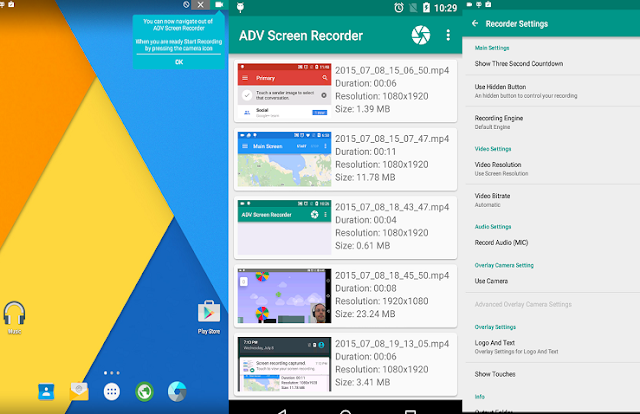640x414 pixels.
Task: Open Logo And Text overlay settings
Action: point(553,347)
